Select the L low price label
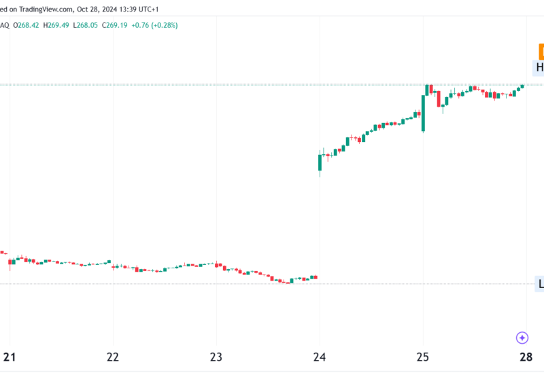 (x=540, y=284)
